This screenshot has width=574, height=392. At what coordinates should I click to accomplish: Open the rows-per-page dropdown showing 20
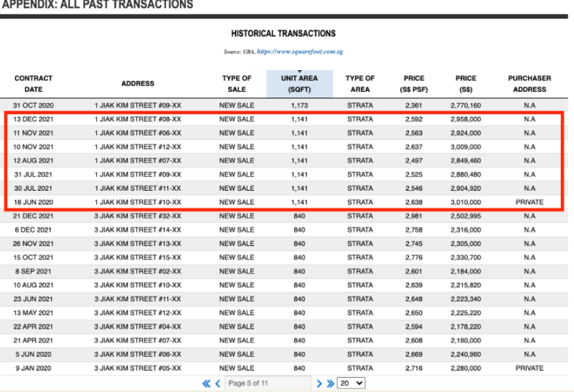(x=351, y=384)
